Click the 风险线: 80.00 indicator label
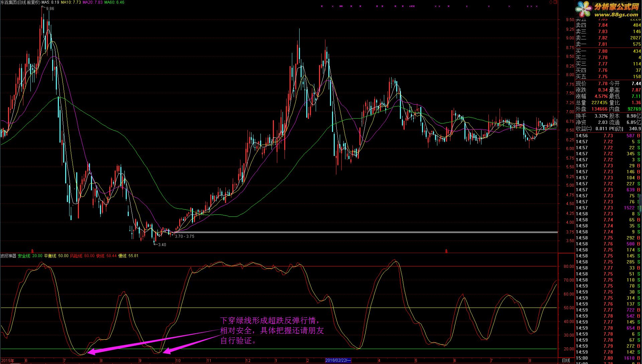Image resolution: width=642 pixels, height=364 pixels. (x=82, y=256)
